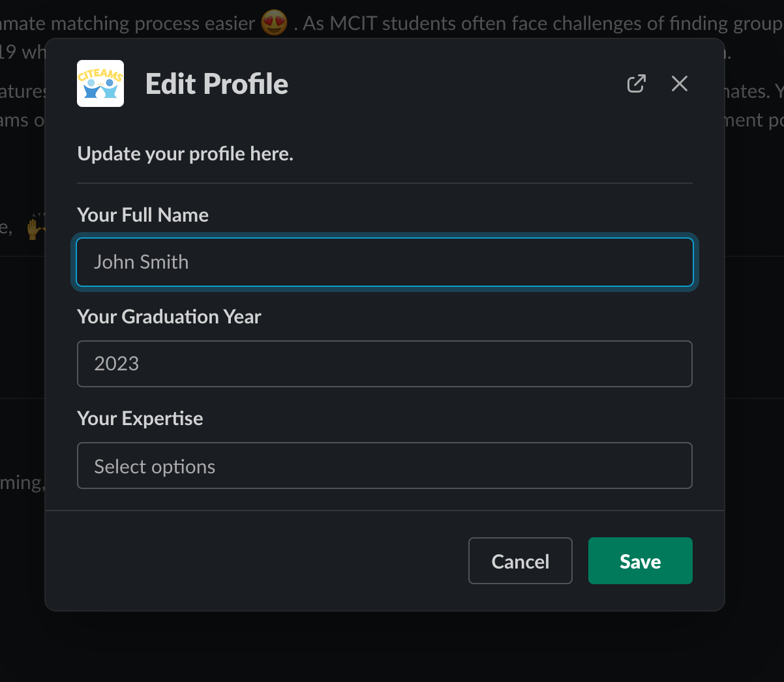This screenshot has width=784, height=682.
Task: Click the raised hand emoji behind the dialog
Action: (34, 228)
